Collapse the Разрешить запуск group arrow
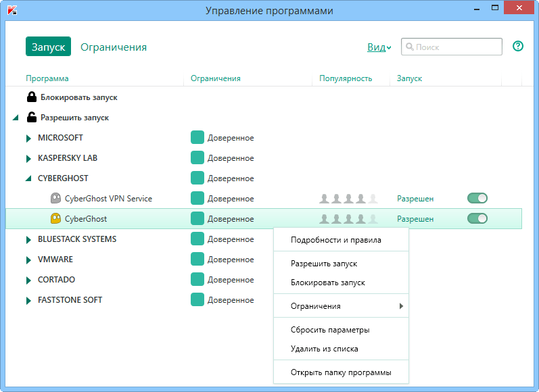 coord(16,118)
